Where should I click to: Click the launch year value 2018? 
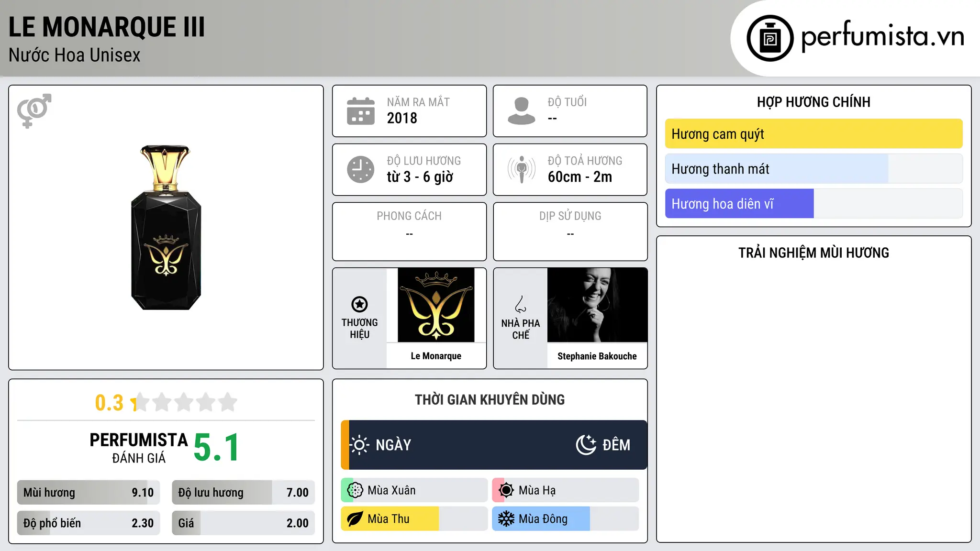402,118
